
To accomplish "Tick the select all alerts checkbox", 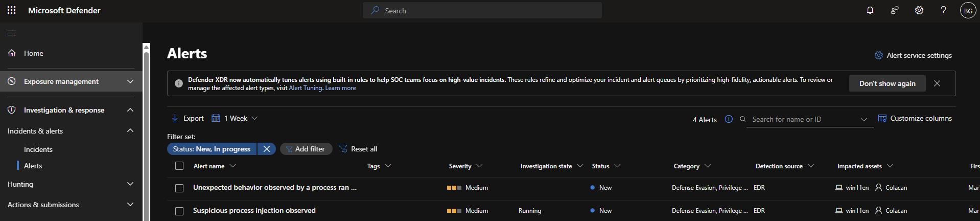I will click(x=179, y=166).
